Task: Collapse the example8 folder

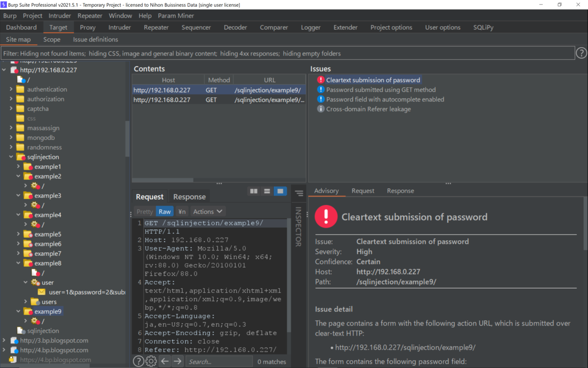Action: [19, 263]
